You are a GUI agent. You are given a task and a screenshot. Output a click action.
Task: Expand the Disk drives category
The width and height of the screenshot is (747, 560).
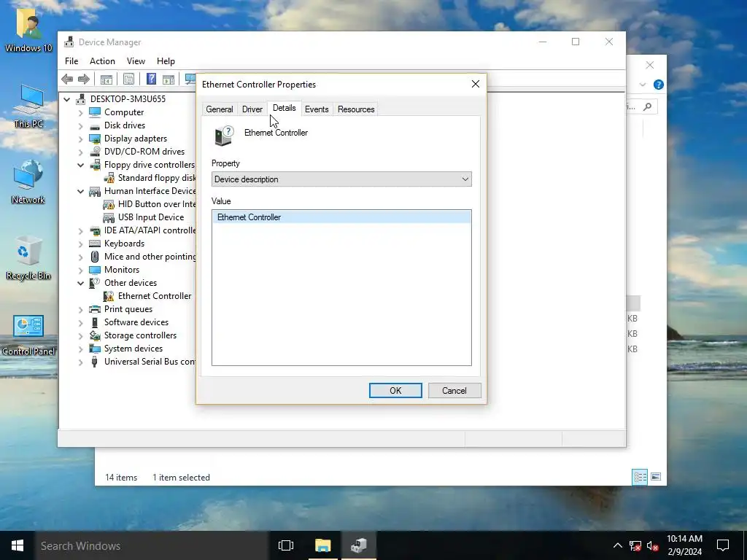[x=80, y=125]
